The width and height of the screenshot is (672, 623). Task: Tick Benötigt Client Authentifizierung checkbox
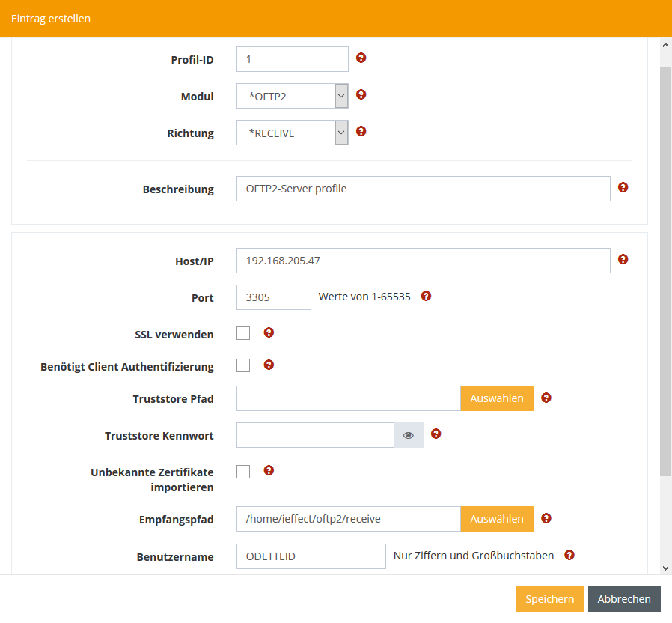[243, 365]
